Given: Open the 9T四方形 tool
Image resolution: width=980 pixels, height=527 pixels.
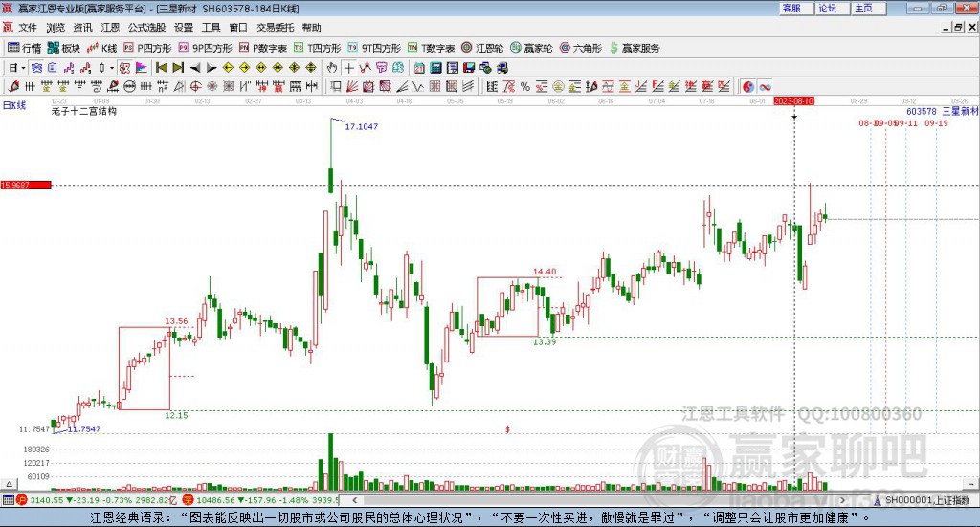Looking at the screenshot, I should pos(374,48).
